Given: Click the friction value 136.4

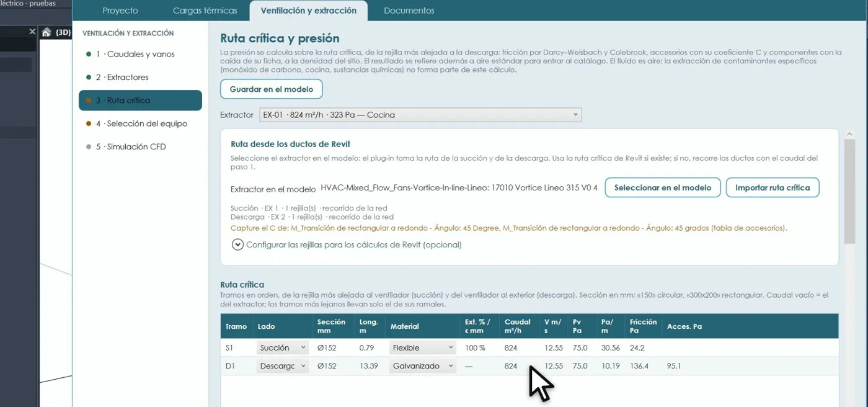Looking at the screenshot, I should click(x=639, y=366).
